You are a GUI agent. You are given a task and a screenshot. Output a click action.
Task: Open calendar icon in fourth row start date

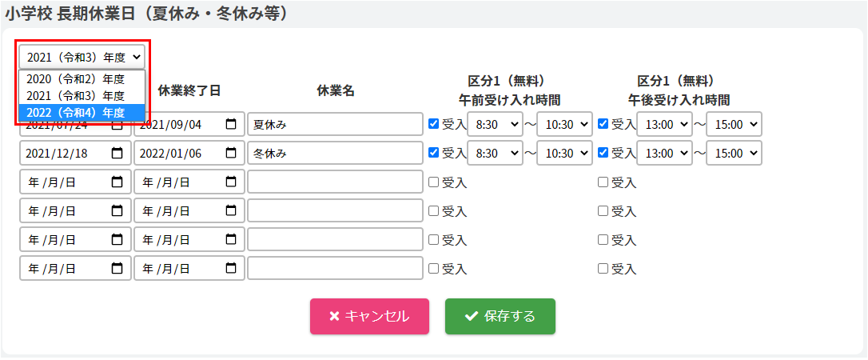coord(117,211)
